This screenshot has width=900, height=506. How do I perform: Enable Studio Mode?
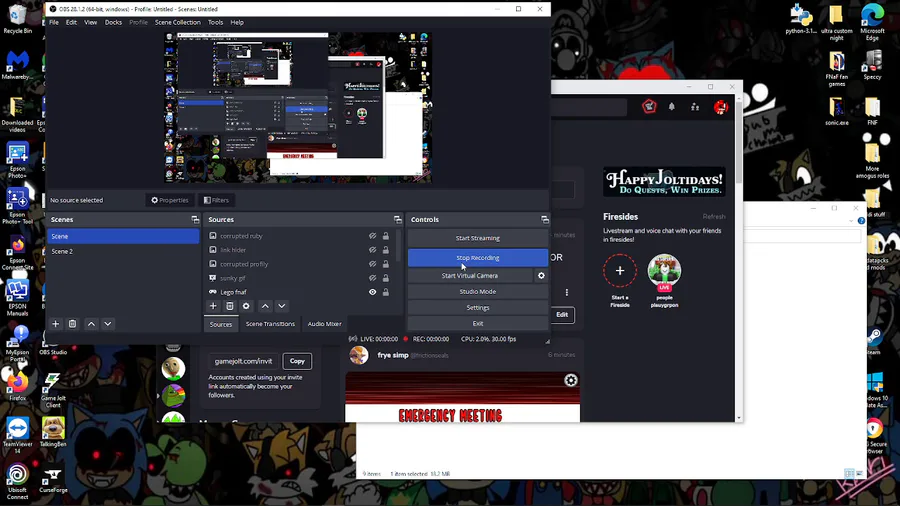coord(478,291)
